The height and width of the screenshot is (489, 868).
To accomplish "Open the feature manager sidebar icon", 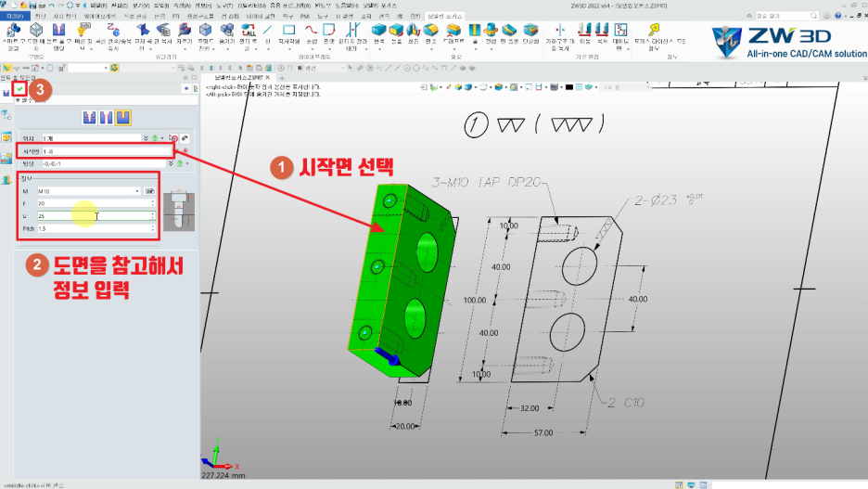I will click(x=6, y=115).
